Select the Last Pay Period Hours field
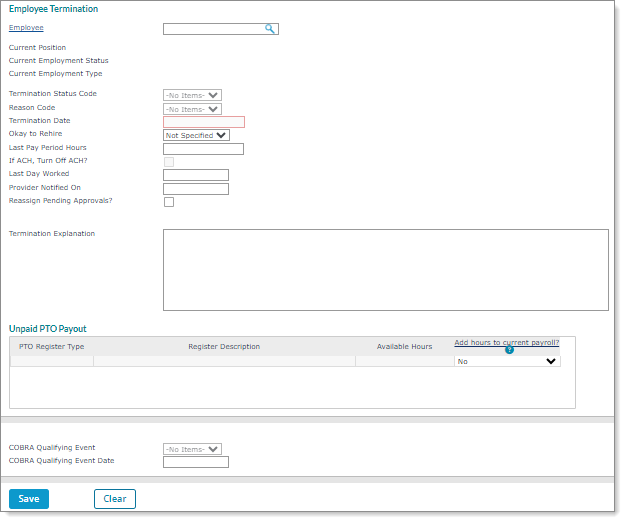Image resolution: width=625 pixels, height=522 pixels. coord(203,149)
